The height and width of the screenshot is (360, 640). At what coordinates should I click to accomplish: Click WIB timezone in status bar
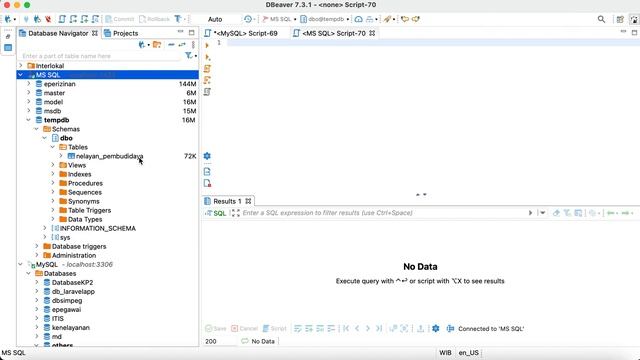tap(445, 353)
